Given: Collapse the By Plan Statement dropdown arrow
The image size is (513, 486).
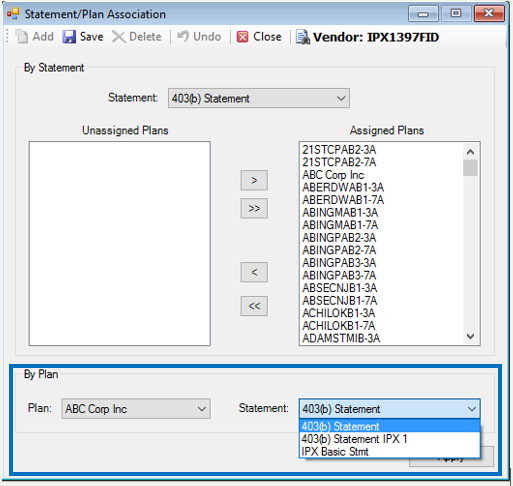Looking at the screenshot, I should tap(472, 409).
